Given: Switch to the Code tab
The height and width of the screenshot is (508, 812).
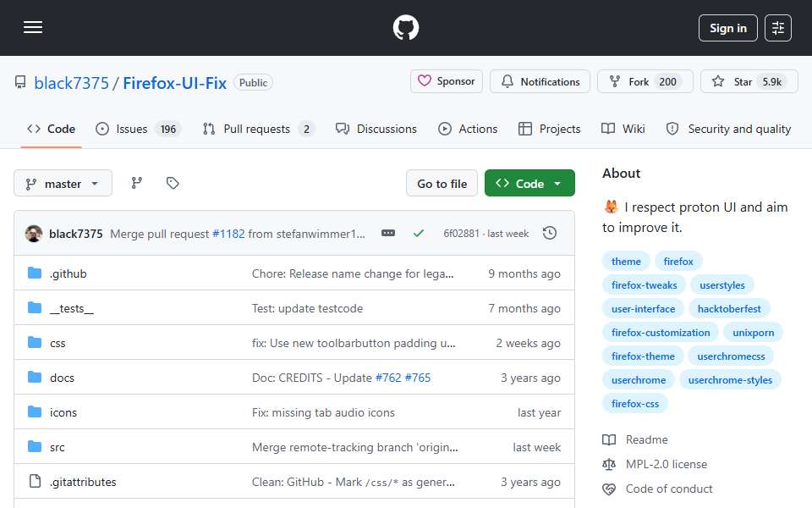Looking at the screenshot, I should point(51,129).
